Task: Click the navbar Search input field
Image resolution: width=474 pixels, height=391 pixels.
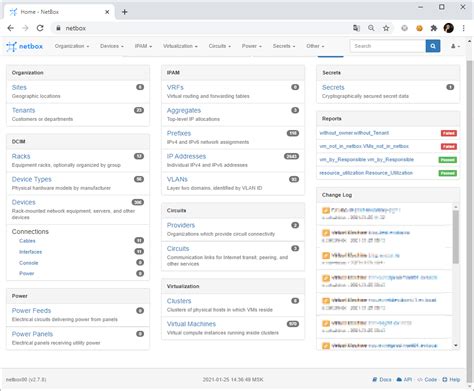Action: pos(388,46)
